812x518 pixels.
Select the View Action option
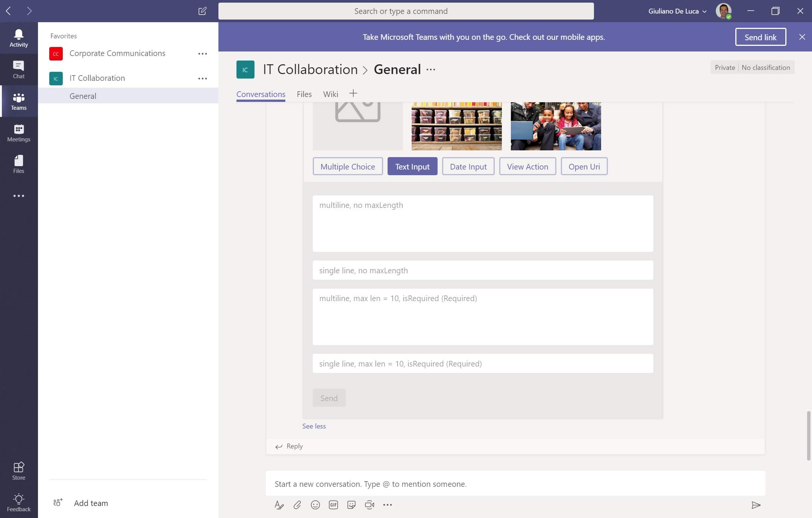tap(527, 167)
